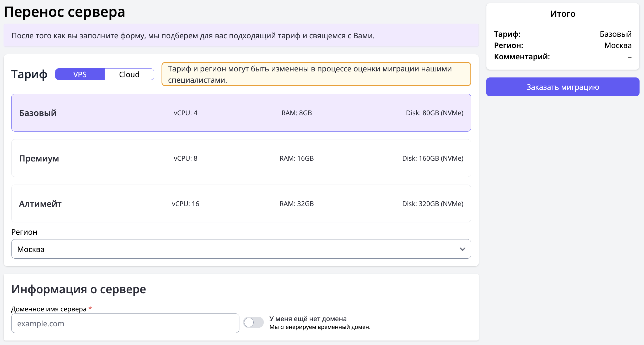
Task: Click RAM: 8GB in the Базовый row
Action: coord(297,113)
